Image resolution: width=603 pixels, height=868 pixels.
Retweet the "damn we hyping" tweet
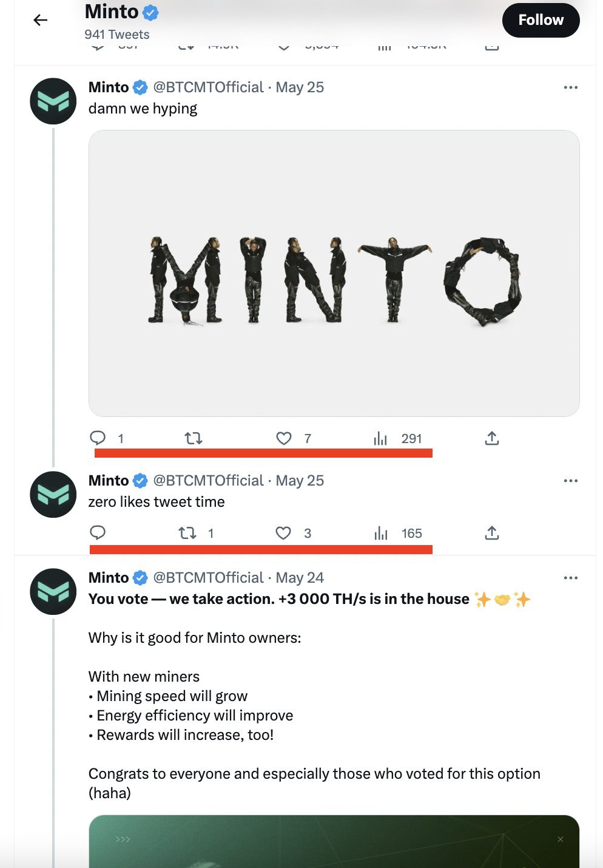tap(193, 438)
